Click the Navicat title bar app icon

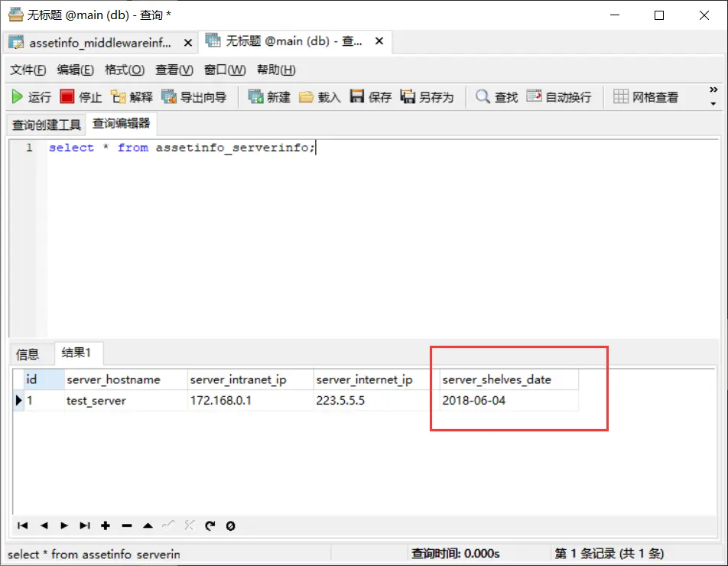(16, 15)
